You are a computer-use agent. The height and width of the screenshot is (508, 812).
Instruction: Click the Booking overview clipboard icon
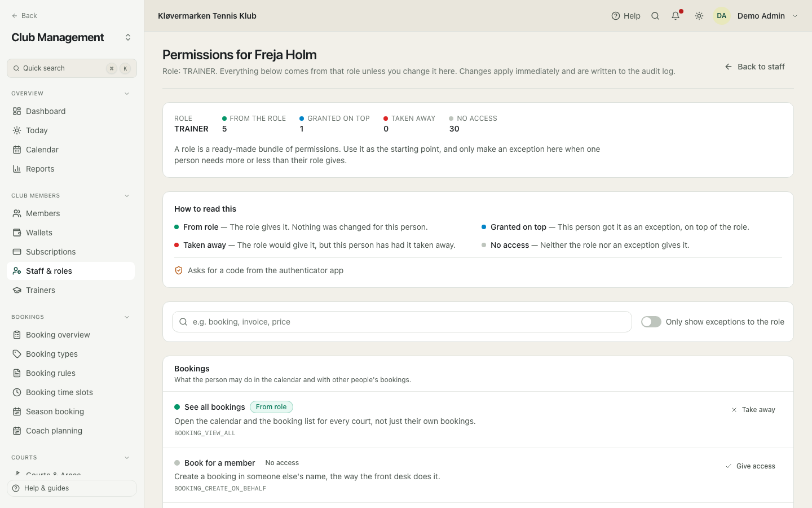pyautogui.click(x=17, y=335)
